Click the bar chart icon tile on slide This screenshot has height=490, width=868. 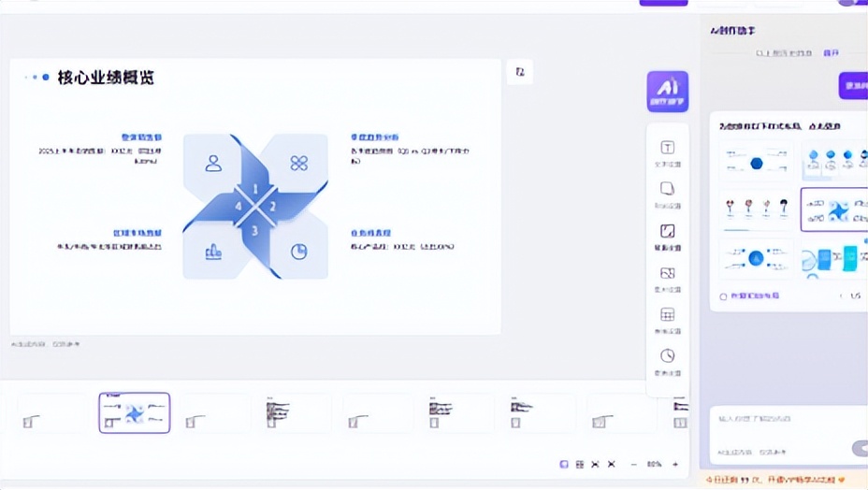(x=213, y=252)
